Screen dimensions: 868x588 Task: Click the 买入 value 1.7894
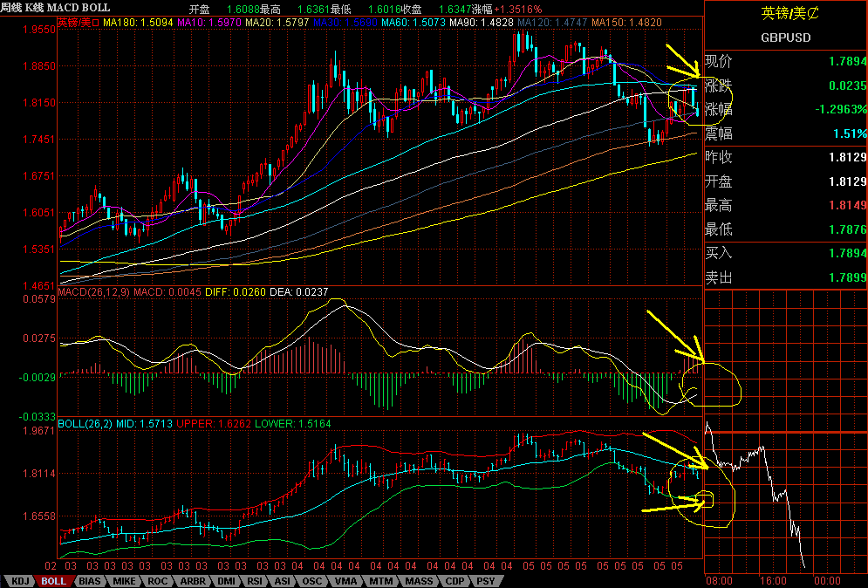click(848, 253)
